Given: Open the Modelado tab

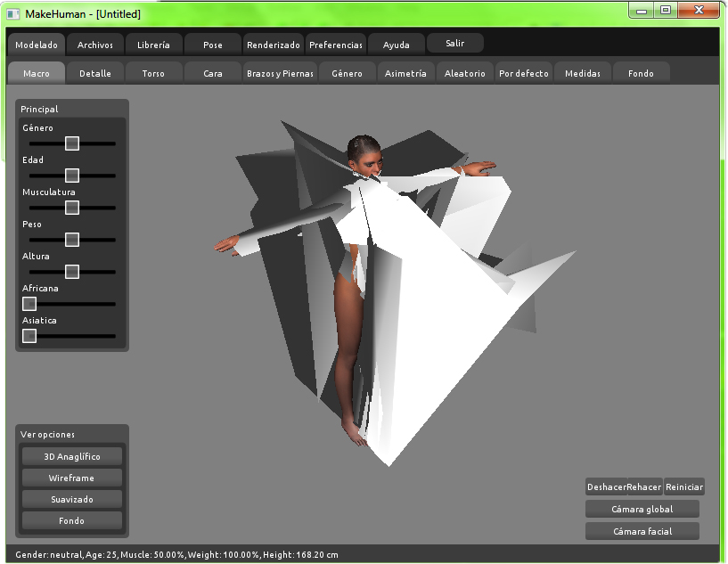Looking at the screenshot, I should point(37,45).
